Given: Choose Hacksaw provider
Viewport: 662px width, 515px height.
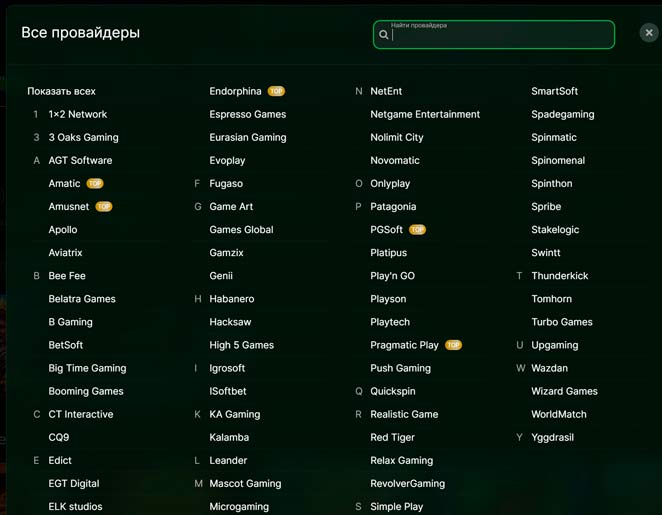Looking at the screenshot, I should click(230, 322).
